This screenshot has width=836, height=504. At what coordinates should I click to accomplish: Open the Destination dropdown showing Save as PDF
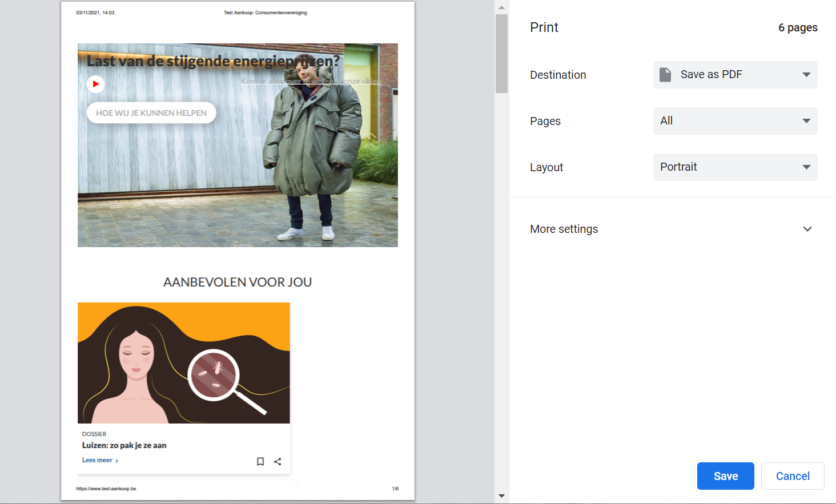point(735,75)
